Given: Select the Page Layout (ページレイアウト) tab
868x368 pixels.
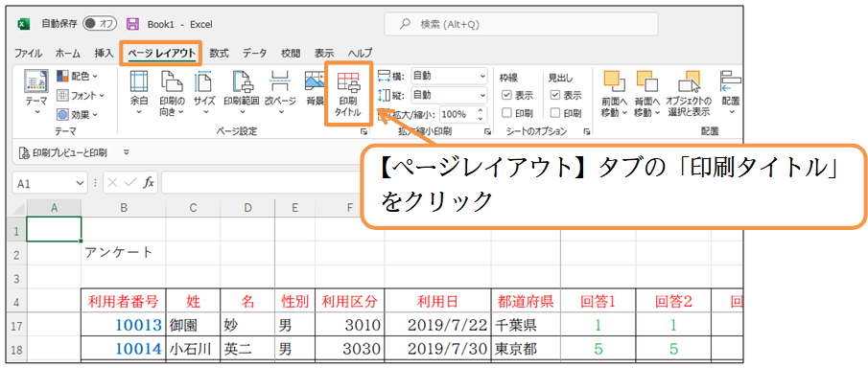Looking at the screenshot, I should pyautogui.click(x=162, y=53).
